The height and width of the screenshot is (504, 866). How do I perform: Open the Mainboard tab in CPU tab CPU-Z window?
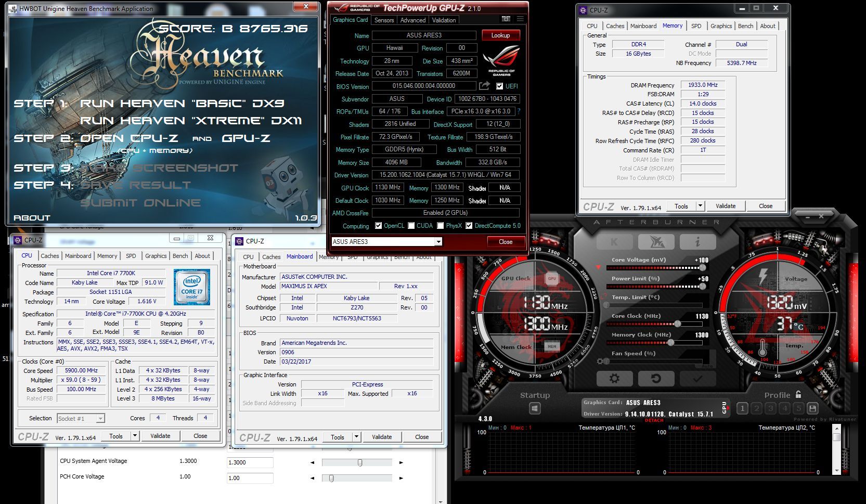tap(78, 256)
